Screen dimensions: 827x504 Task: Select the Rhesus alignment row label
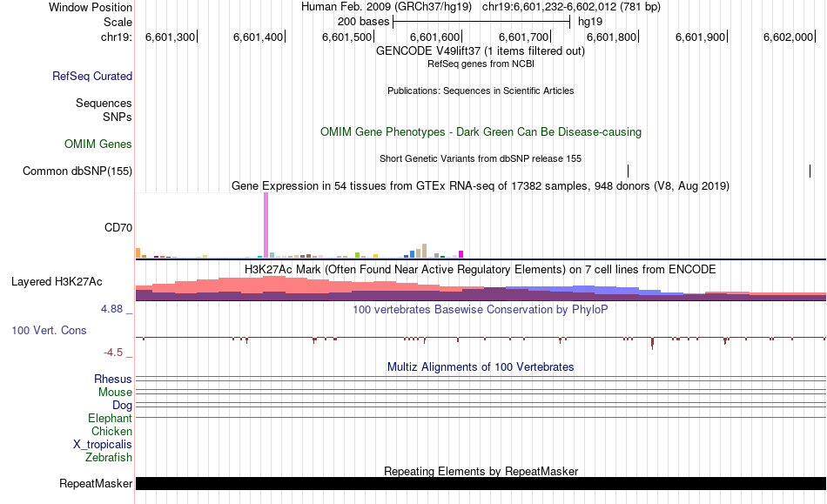pos(113,379)
